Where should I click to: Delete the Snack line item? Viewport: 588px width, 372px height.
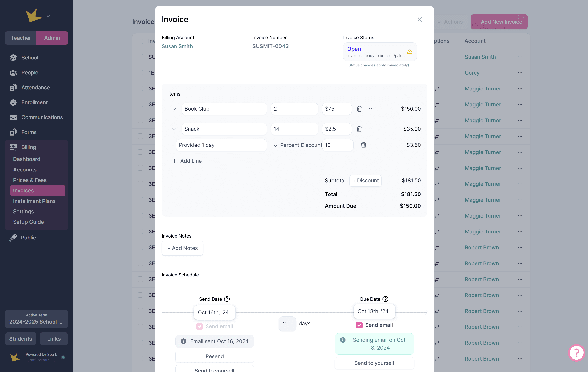click(359, 129)
